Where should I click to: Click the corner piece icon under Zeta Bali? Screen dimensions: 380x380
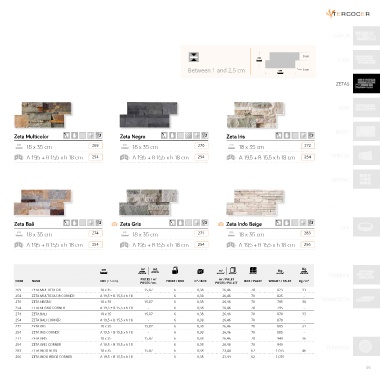coord(18,245)
